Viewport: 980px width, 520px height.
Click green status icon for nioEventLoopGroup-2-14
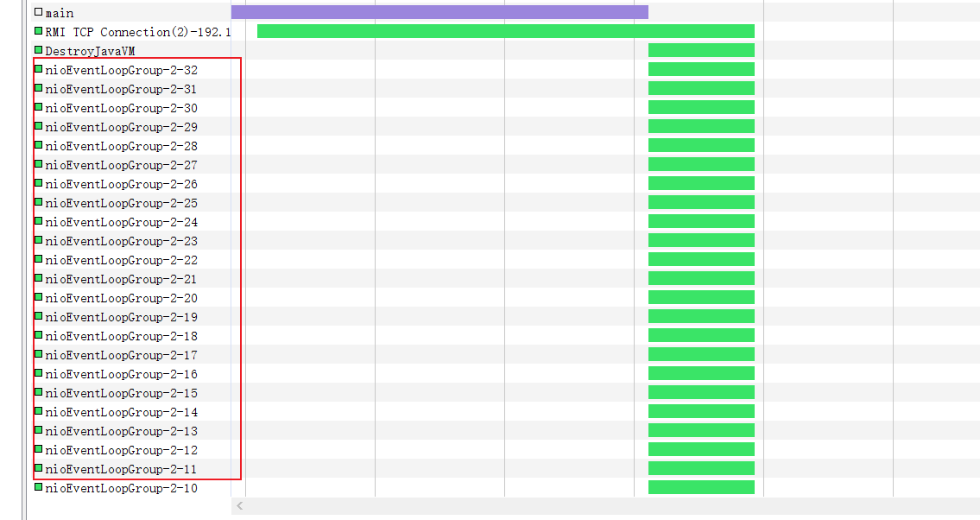coord(38,411)
